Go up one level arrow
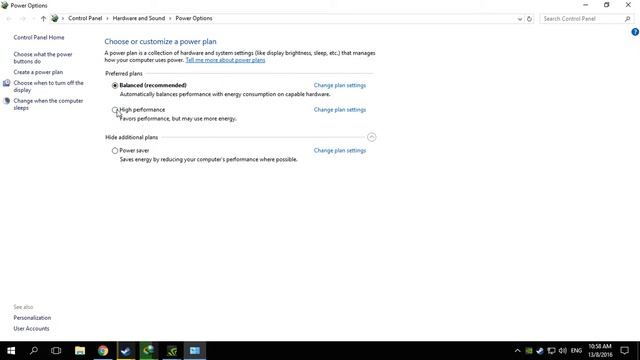 [43, 19]
